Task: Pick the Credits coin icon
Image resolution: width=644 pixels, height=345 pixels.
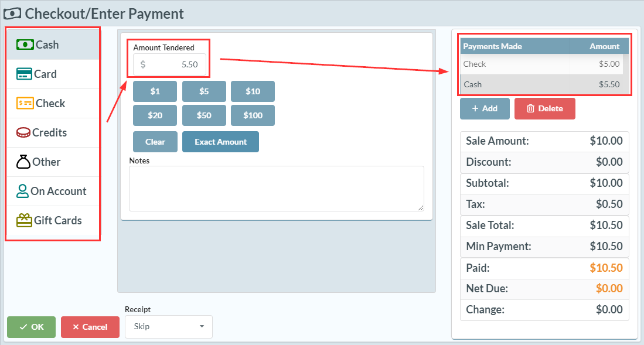Action: [x=23, y=132]
